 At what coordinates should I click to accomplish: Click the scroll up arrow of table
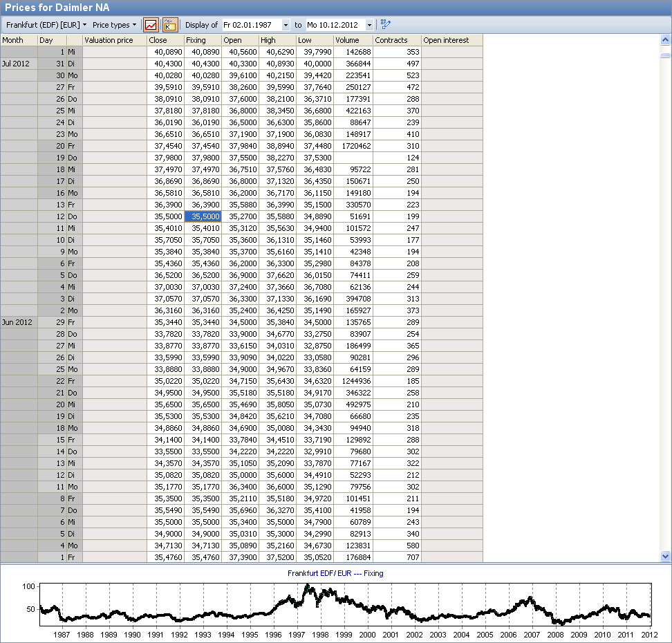665,40
